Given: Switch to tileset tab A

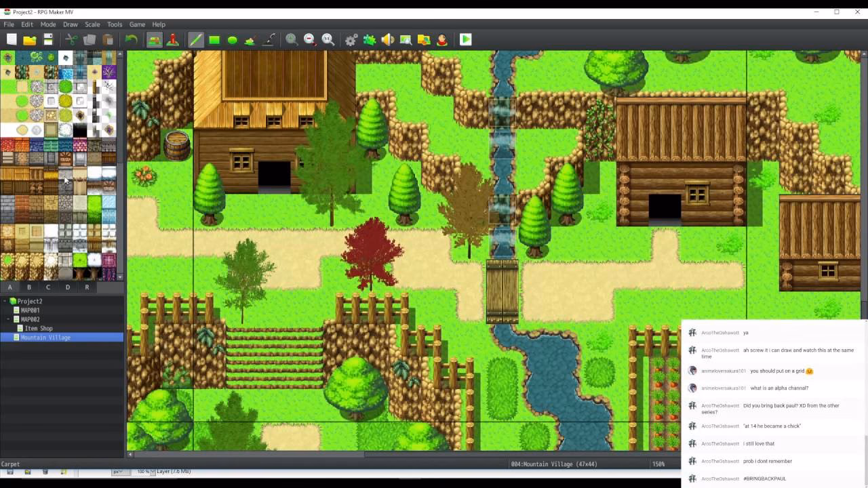Looking at the screenshot, I should coord(10,287).
